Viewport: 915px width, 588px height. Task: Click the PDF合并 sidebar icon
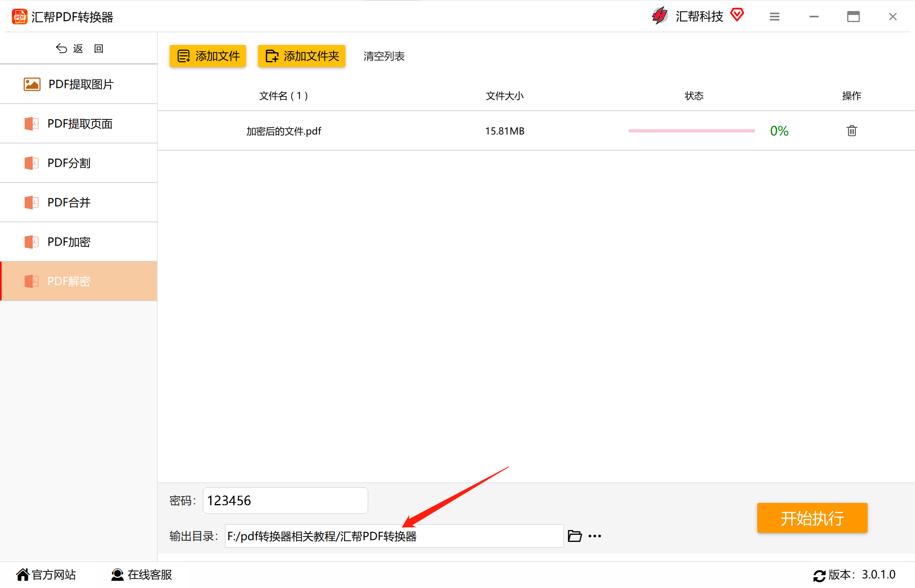point(31,203)
